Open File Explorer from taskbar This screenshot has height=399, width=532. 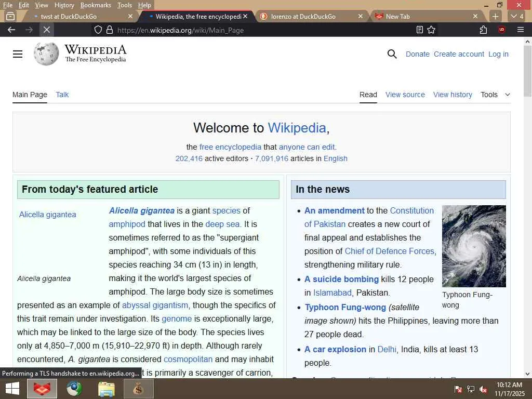click(x=106, y=389)
